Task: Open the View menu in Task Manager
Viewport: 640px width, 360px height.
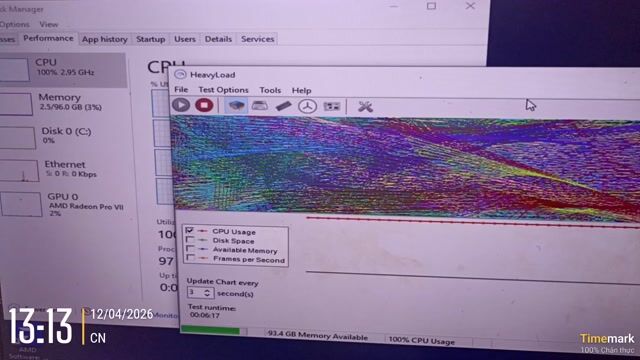Action: (49, 24)
